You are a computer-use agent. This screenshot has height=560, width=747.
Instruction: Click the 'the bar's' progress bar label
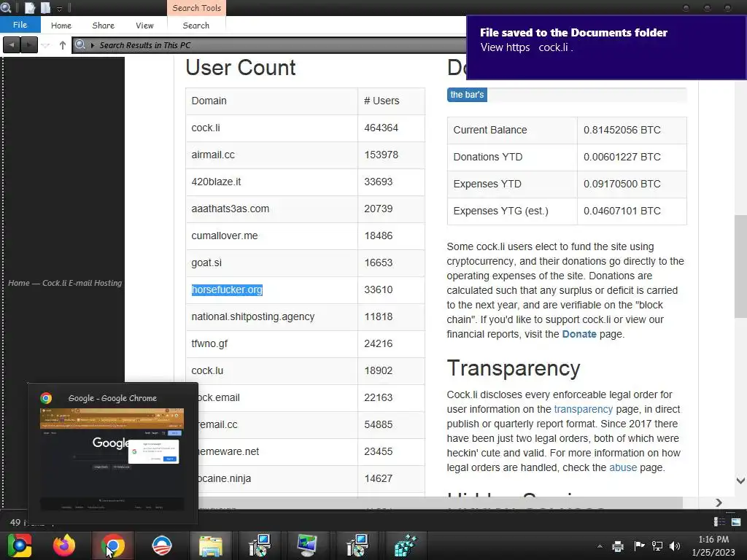[x=467, y=95]
